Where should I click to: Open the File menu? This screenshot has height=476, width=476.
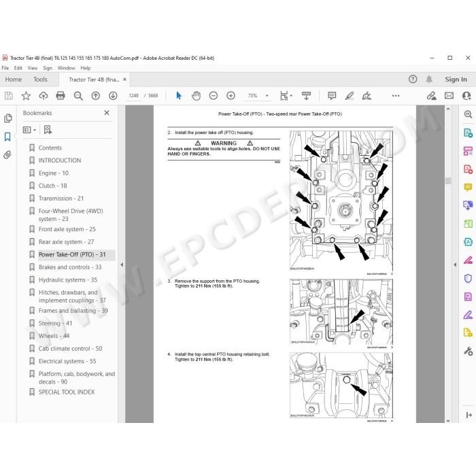coord(5,68)
